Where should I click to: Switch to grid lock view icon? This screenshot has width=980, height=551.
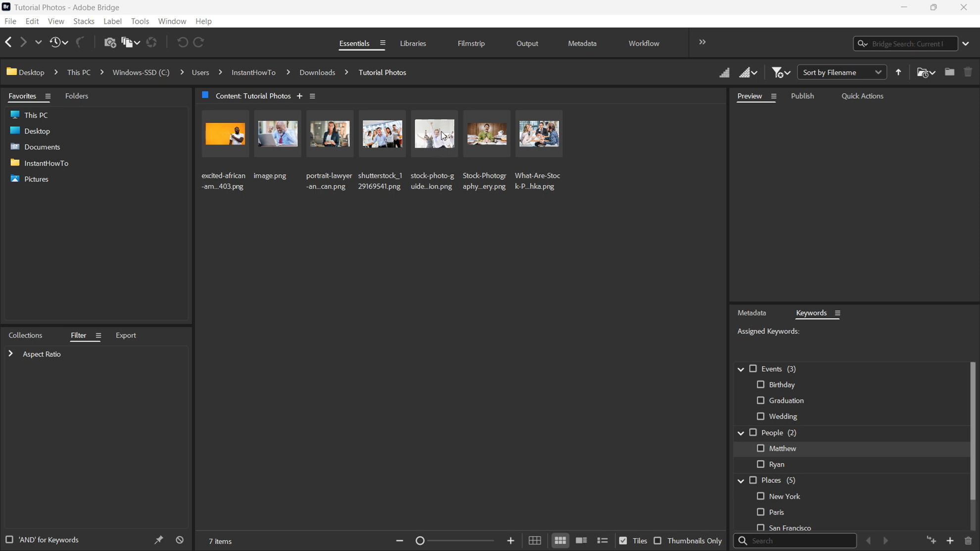point(535,541)
